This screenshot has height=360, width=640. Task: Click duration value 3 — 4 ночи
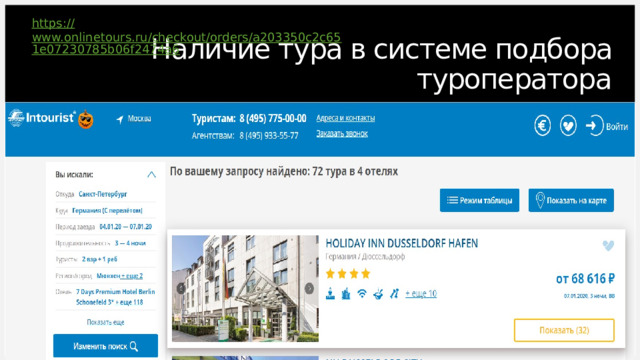[130, 243]
